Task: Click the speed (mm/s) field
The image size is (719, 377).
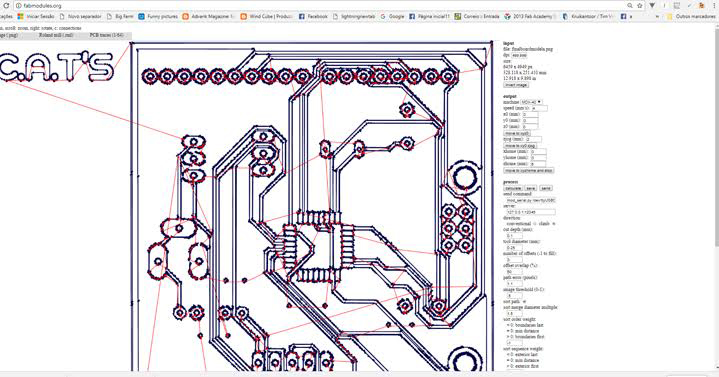Action: coord(539,108)
